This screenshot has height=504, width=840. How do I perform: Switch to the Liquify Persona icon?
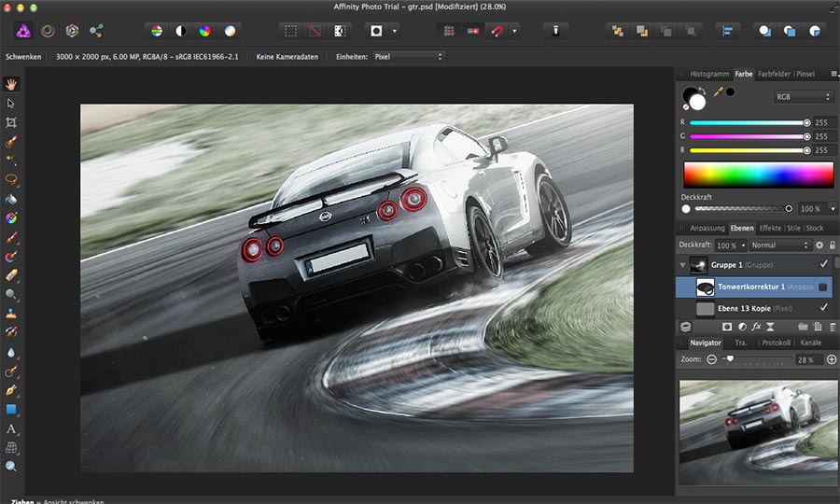click(48, 31)
